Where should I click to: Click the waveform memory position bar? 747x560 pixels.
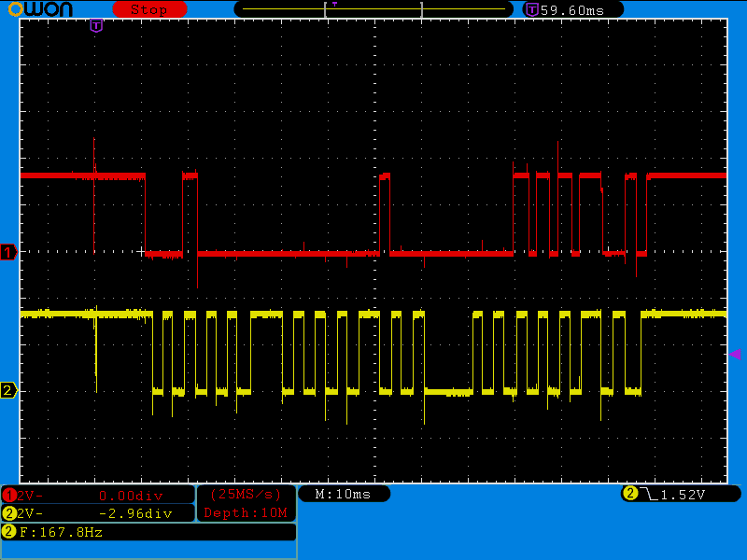click(373, 9)
